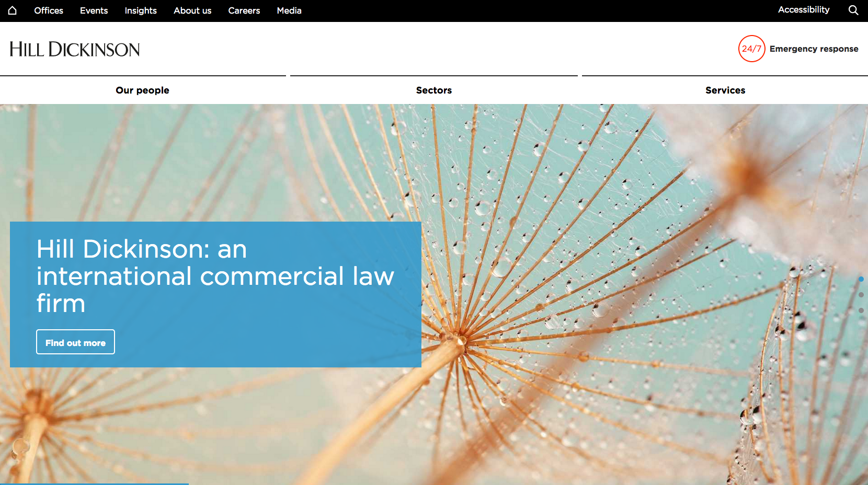Screen dimensions: 868x485
Task: Switch to the second carousel slide dot
Action: point(861,295)
